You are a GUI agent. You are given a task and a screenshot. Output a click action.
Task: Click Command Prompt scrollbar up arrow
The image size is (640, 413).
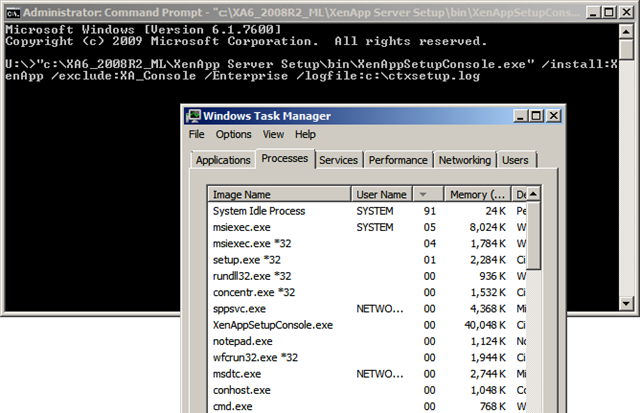(626, 31)
